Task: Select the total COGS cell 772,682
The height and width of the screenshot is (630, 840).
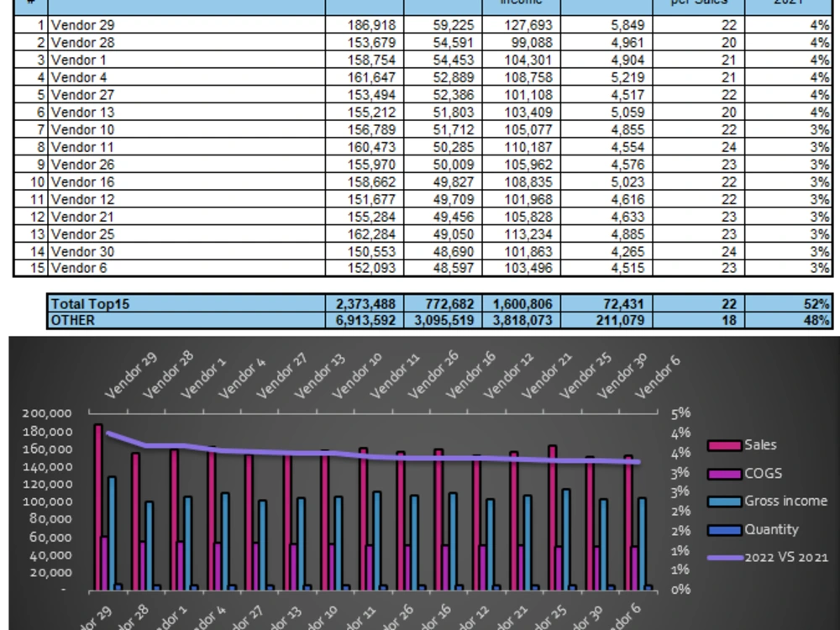Action: point(443,304)
